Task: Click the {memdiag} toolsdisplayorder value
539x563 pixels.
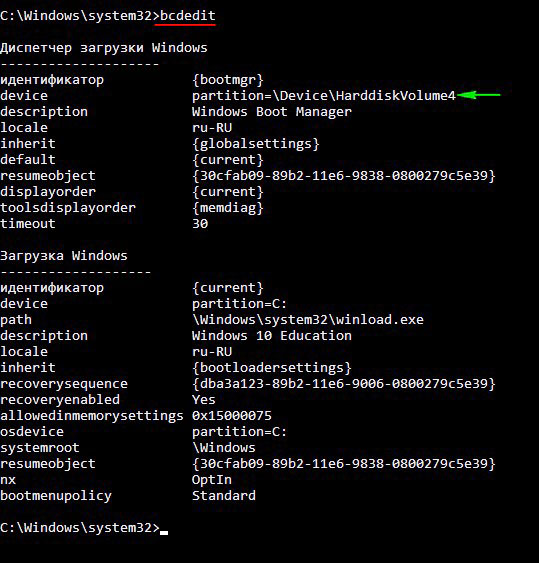Action: [228, 208]
